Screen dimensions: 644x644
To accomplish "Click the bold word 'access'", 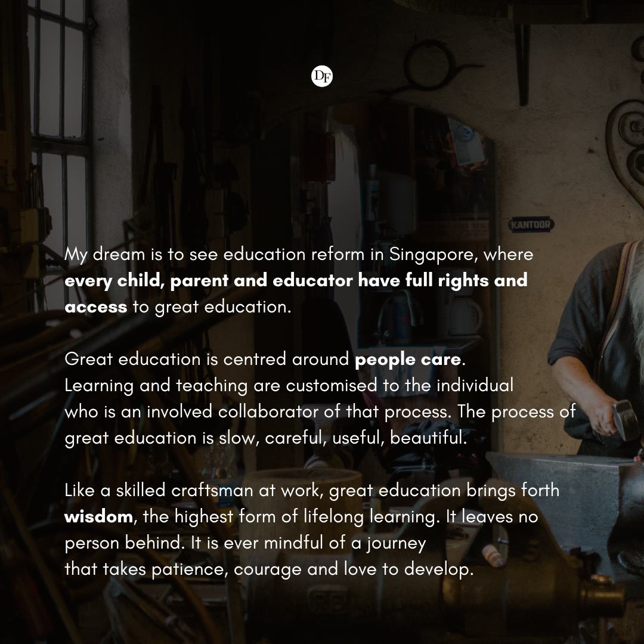I will point(96,307).
